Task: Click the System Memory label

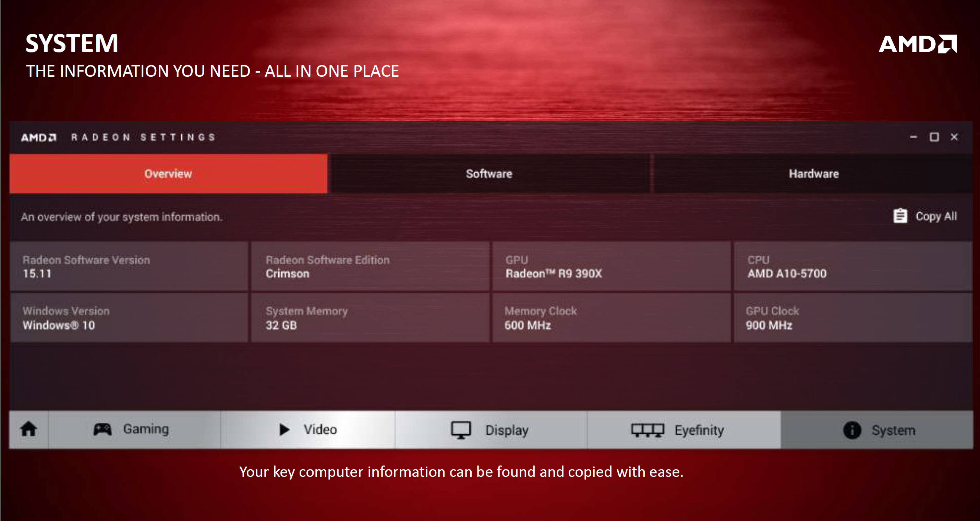Action: click(x=307, y=311)
